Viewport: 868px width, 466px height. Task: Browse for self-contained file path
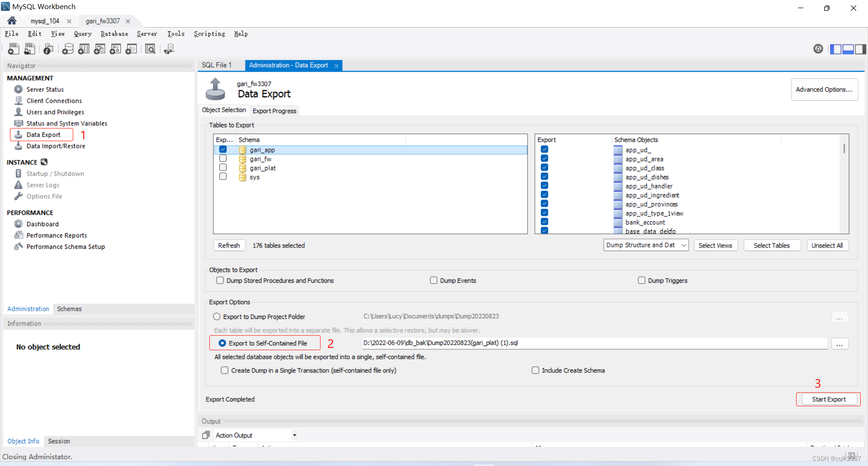pos(839,343)
